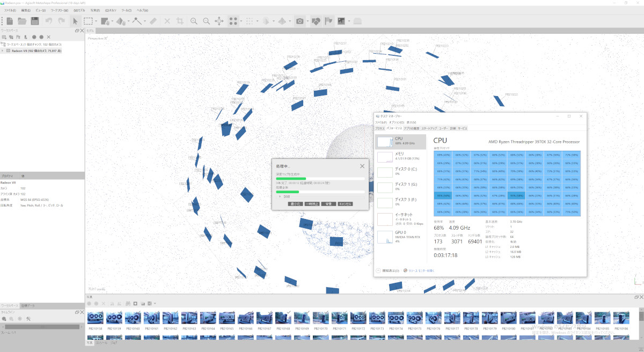Click the Crop selection icon
644x352 pixels.
tap(180, 21)
